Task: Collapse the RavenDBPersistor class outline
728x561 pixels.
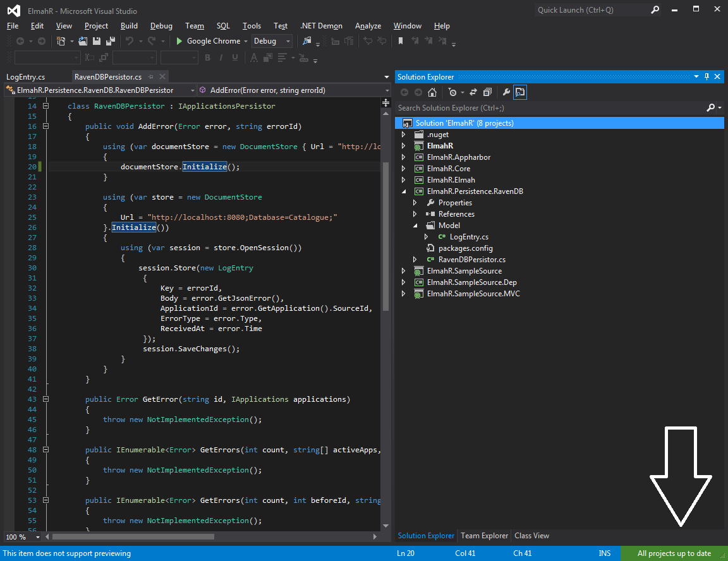Action: [x=45, y=106]
